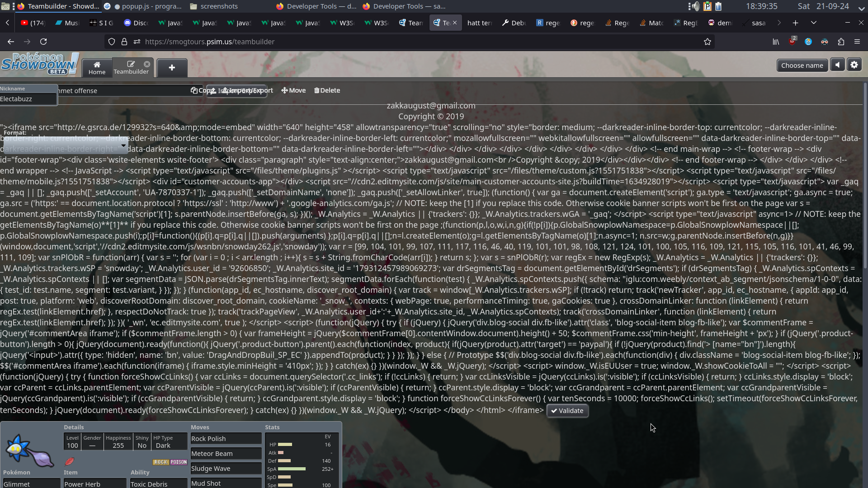Click the Glimmet Pokémon sprite
This screenshot has width=868, height=488.
(30, 450)
